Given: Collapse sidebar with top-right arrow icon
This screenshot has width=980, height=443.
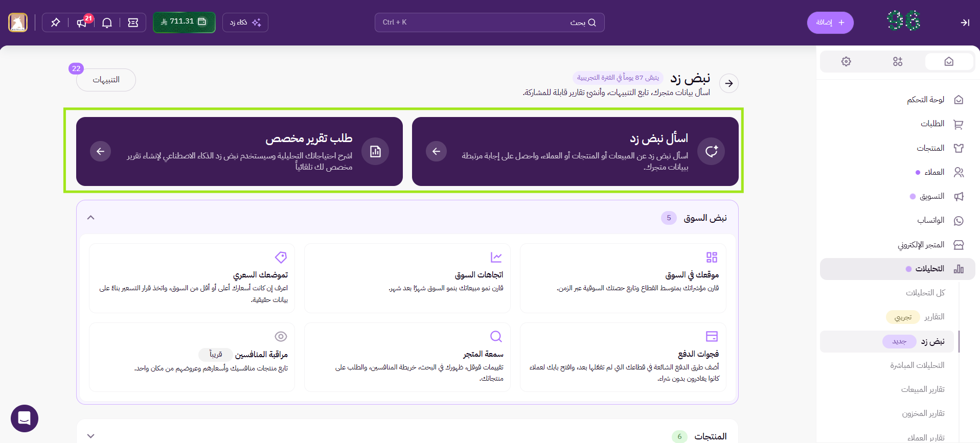Looking at the screenshot, I should tap(965, 22).
